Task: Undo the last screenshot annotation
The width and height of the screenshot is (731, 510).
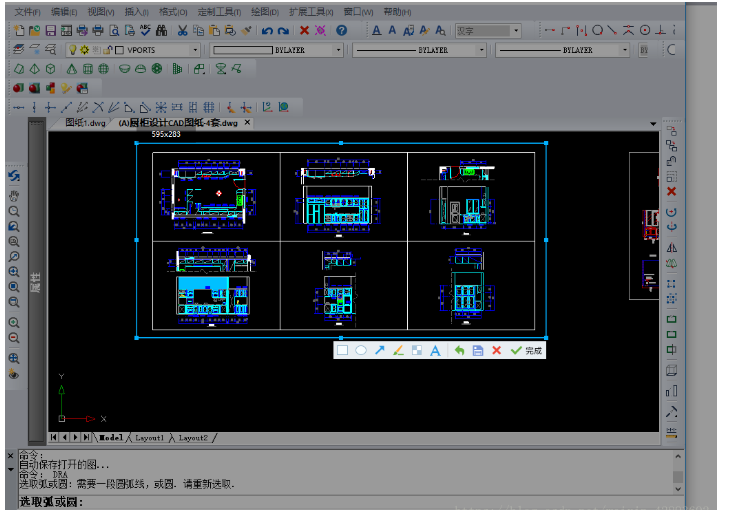Action: pos(459,351)
